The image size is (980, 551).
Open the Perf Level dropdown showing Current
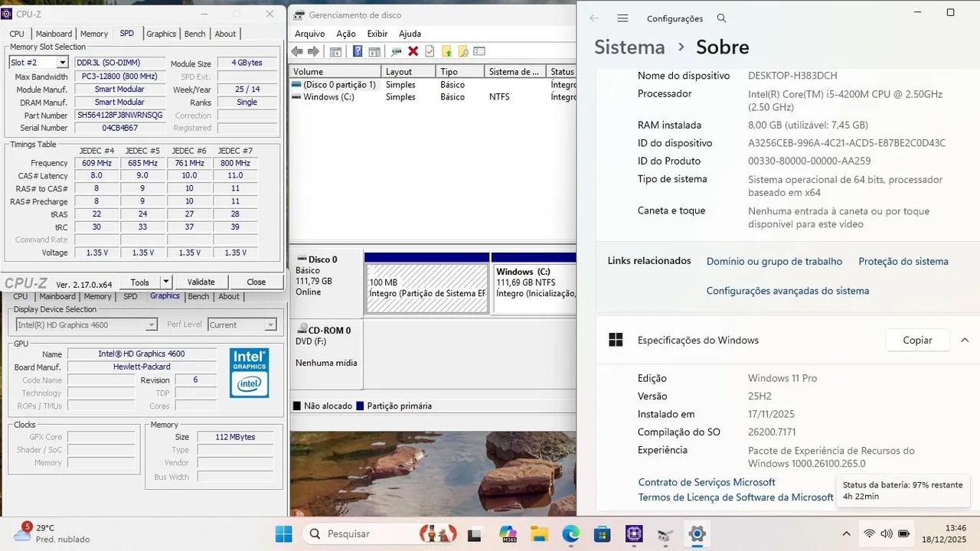click(x=271, y=324)
